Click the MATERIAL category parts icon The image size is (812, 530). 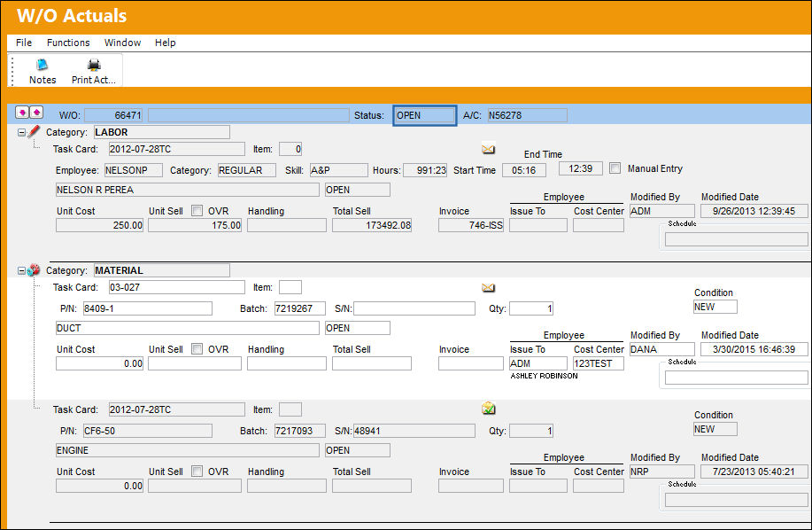[x=34, y=270]
